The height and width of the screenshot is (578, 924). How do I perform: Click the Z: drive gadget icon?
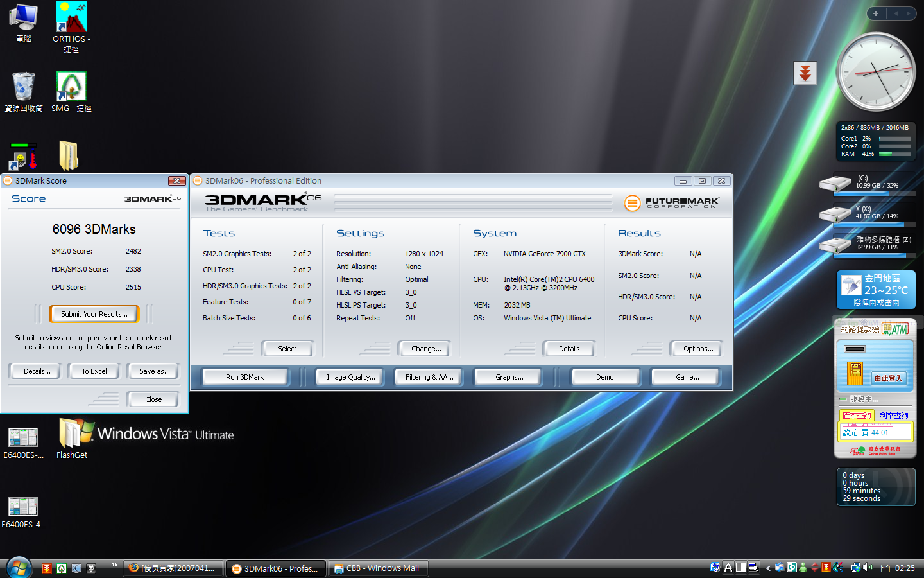tap(835, 245)
